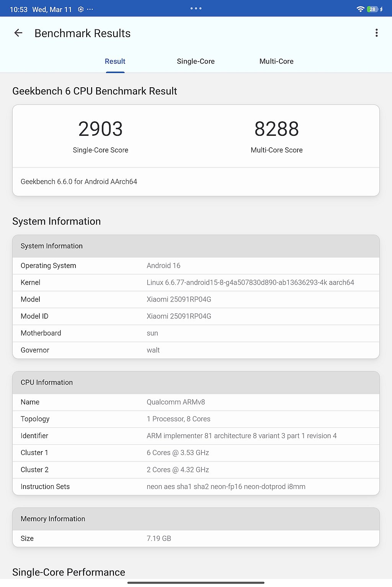
Task: Tap the settings gear in status bar
Action: tap(80, 9)
